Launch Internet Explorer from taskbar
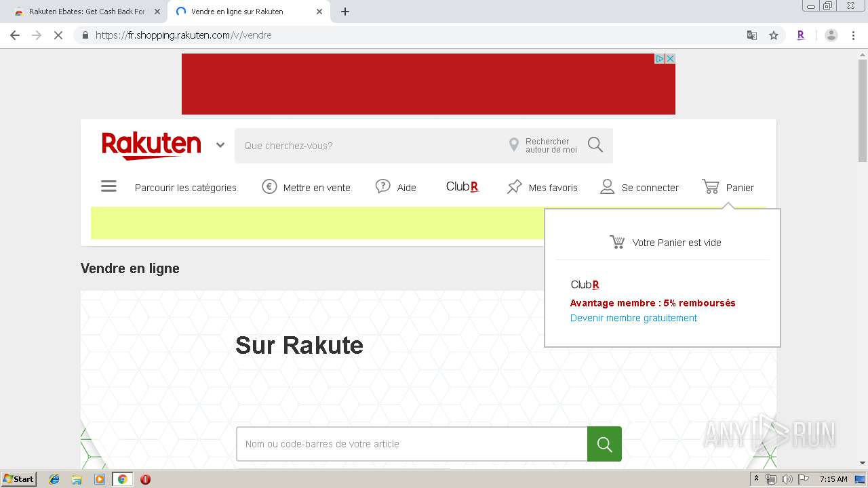 tap(54, 479)
